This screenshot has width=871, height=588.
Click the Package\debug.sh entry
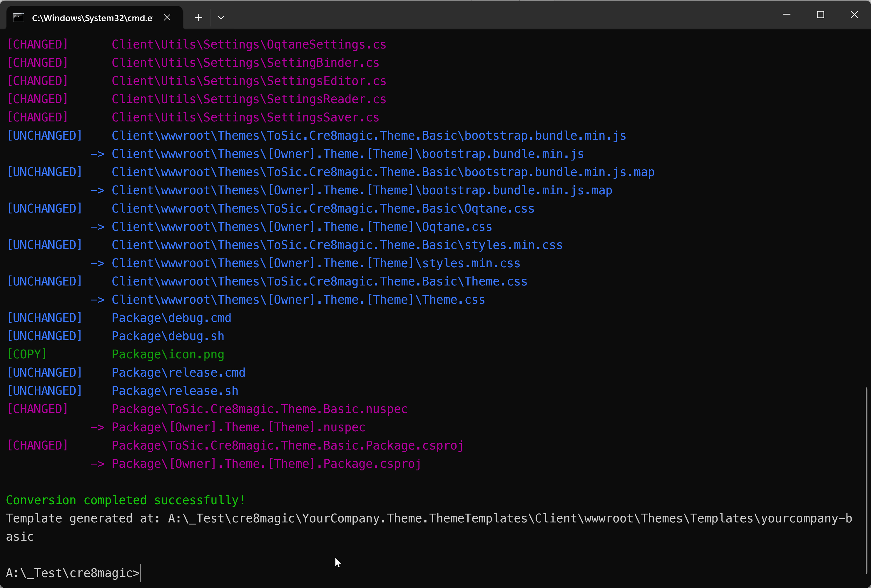pos(168,336)
